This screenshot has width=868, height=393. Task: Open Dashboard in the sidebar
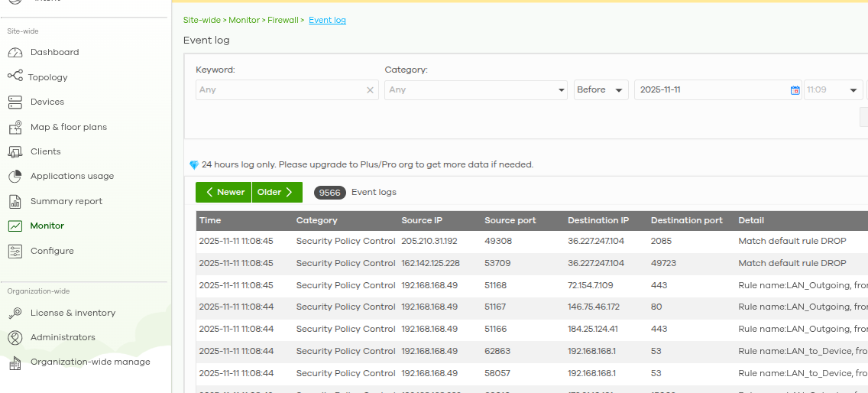click(54, 52)
